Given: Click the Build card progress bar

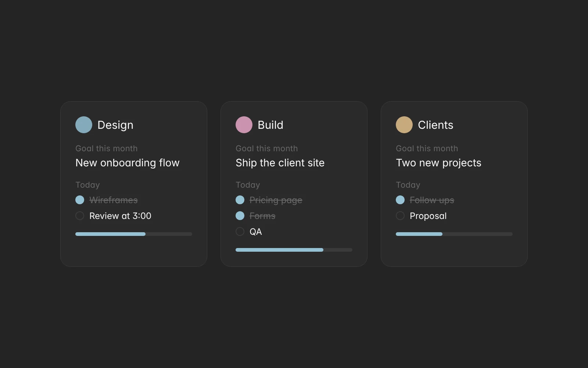Looking at the screenshot, I should click(x=294, y=250).
